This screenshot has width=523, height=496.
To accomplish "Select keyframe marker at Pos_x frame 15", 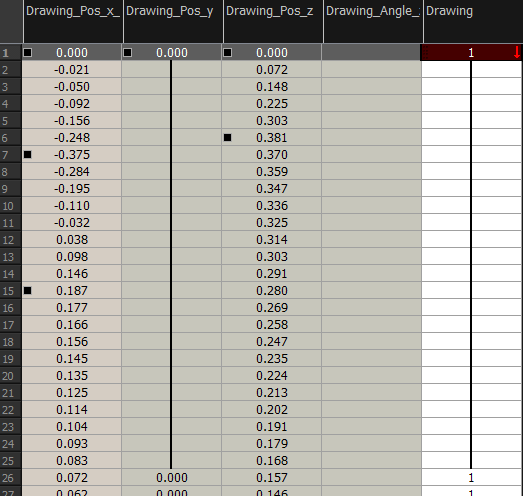I will (28, 291).
